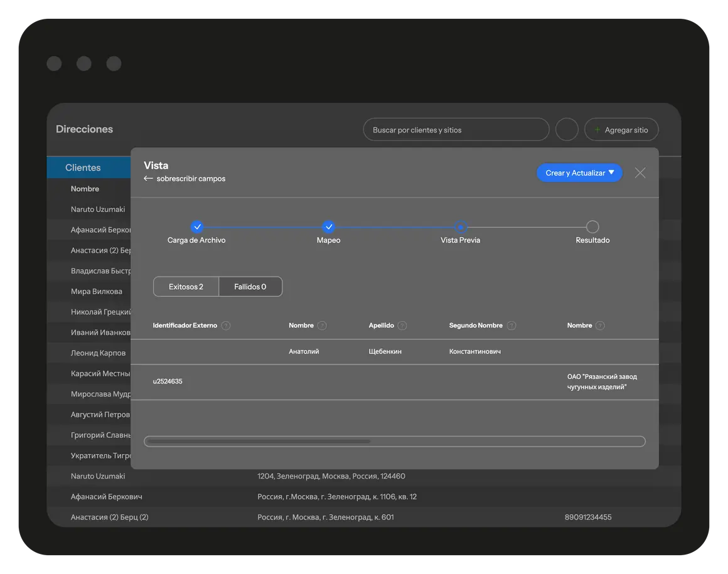Click back arrow before sobrescribir campos
Image resolution: width=728 pixels, height=574 pixels.
[x=149, y=179]
